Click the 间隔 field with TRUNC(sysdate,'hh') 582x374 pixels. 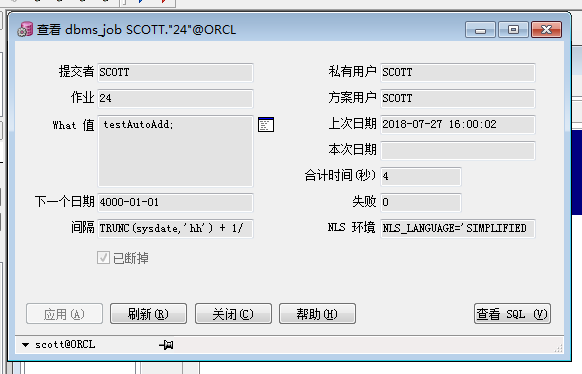point(175,229)
